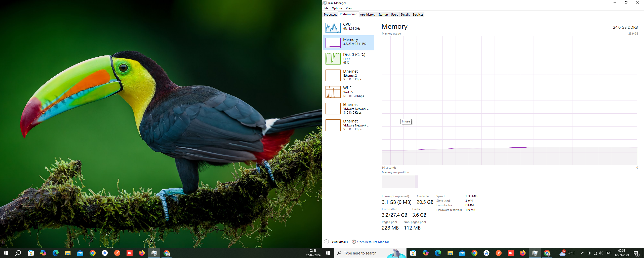644x258 pixels.
Task: Show hidden system tray icons chevron
Action: click(583, 253)
